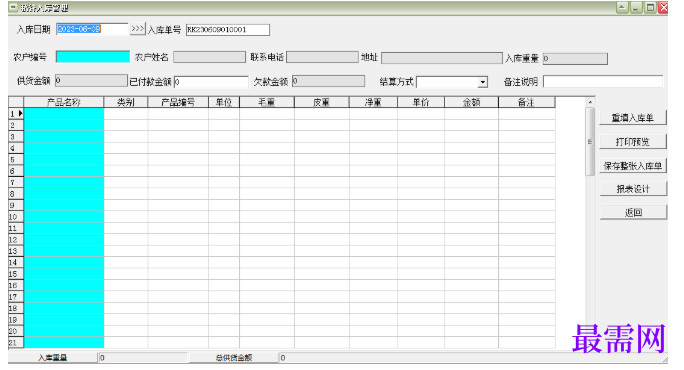Focus the cyan 农户编号 field

coord(93,57)
